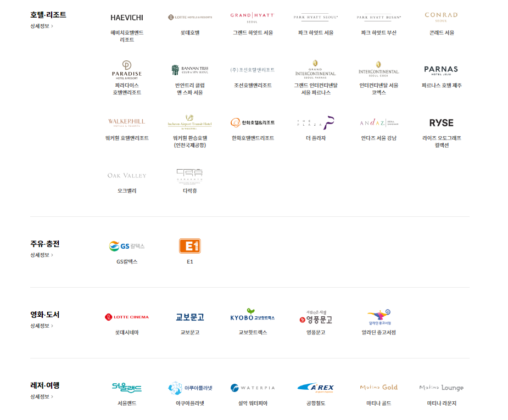Select the Conrad Seoul logo

pos(441,17)
